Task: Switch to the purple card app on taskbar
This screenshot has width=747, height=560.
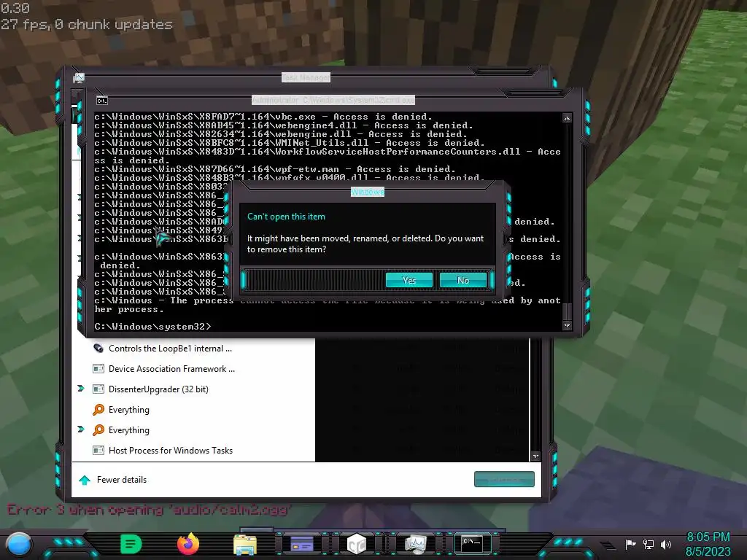Action: click(302, 544)
